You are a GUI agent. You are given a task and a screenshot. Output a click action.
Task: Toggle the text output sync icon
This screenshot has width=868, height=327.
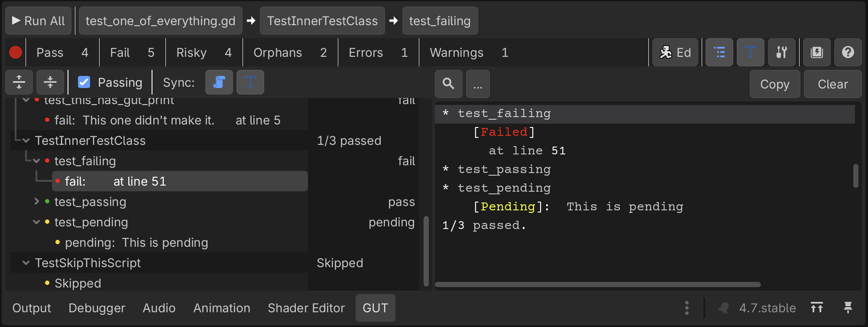point(250,82)
